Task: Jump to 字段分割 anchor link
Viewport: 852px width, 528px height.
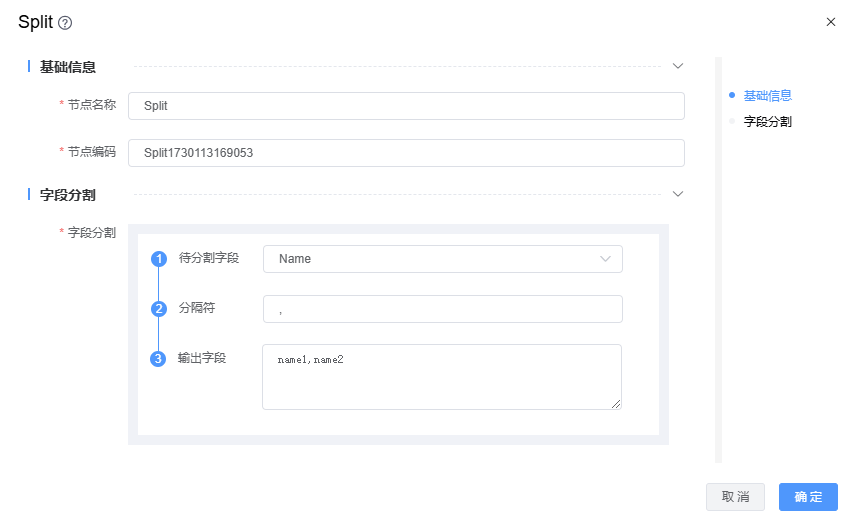Action: click(x=767, y=121)
